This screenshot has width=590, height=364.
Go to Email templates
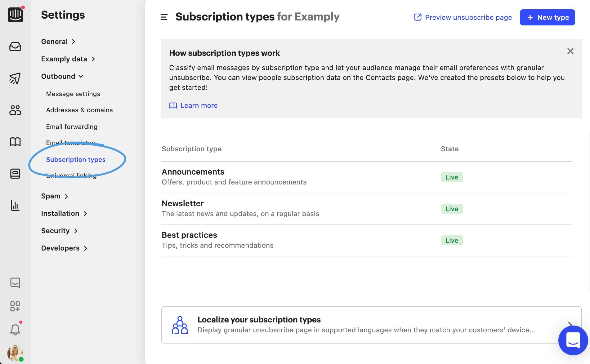[x=70, y=143]
